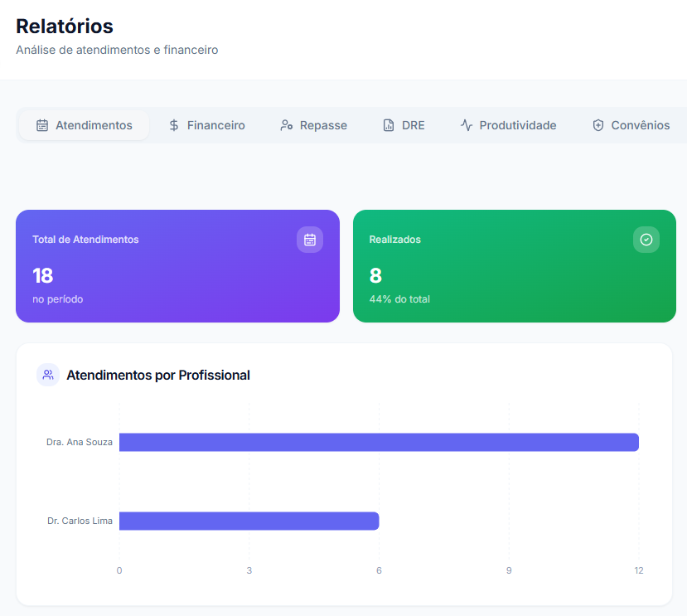
Task: Click the Dr. Carlos Lima axis label
Action: pyautogui.click(x=80, y=521)
